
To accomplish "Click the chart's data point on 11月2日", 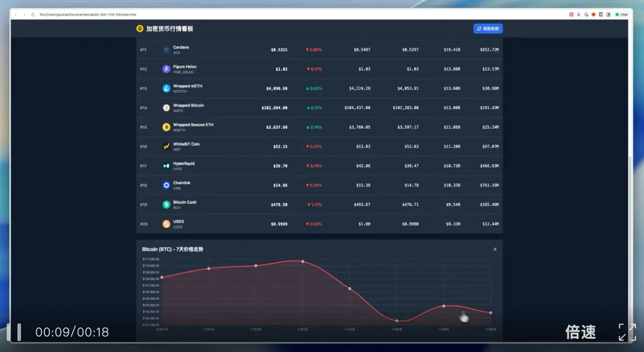I will point(255,265).
